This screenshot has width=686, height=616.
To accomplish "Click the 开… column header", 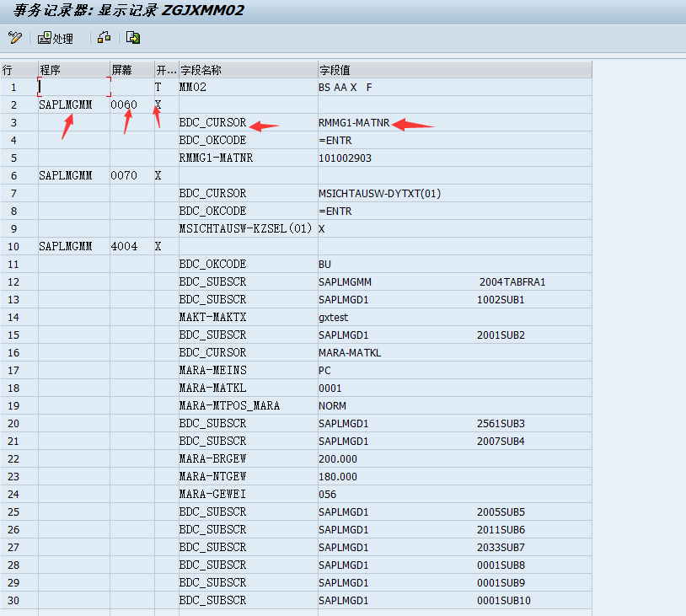I will 166,70.
